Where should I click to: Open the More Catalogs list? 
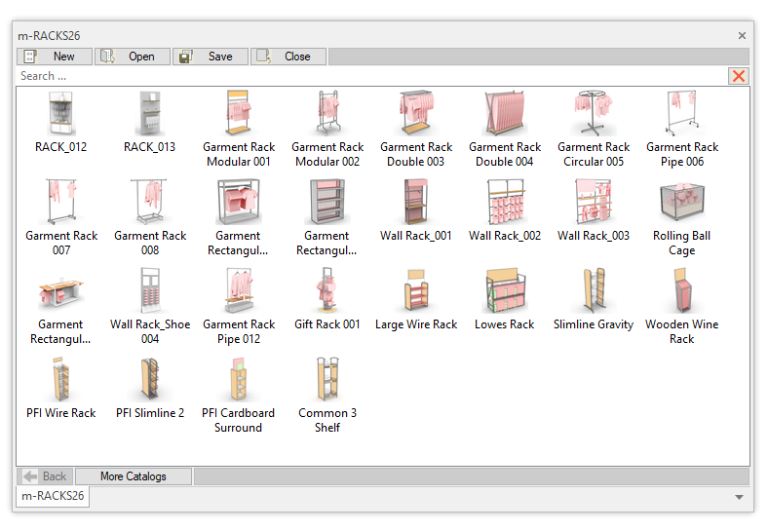point(133,476)
